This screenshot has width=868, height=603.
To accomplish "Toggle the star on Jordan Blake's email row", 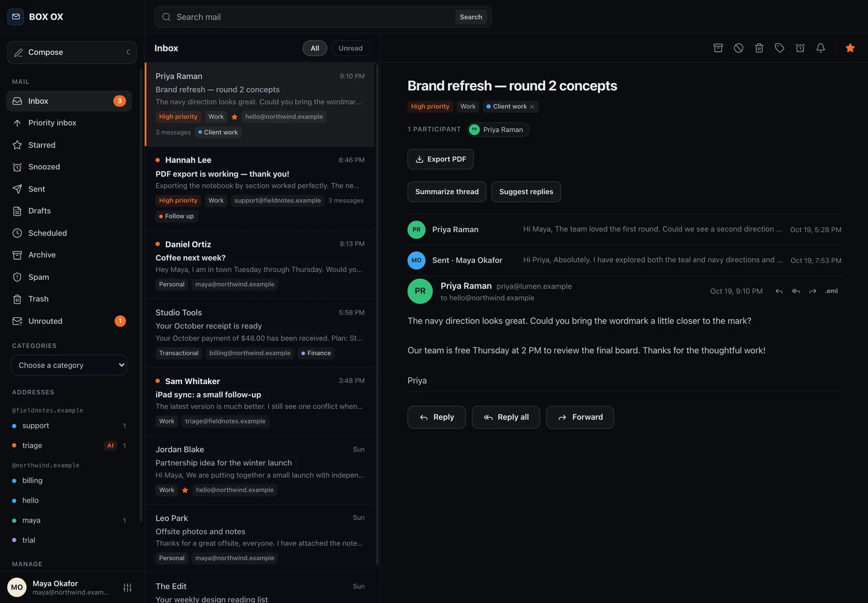I will pos(185,490).
